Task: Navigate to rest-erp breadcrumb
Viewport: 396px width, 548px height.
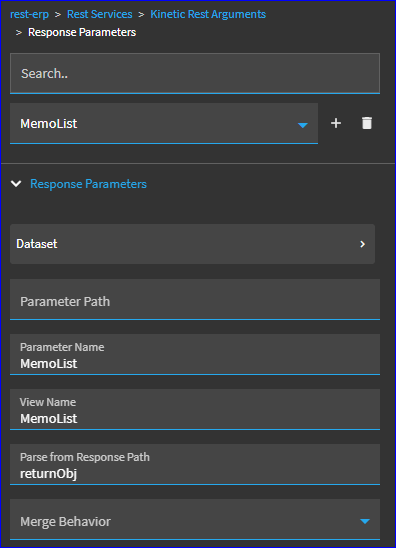Action: (29, 14)
